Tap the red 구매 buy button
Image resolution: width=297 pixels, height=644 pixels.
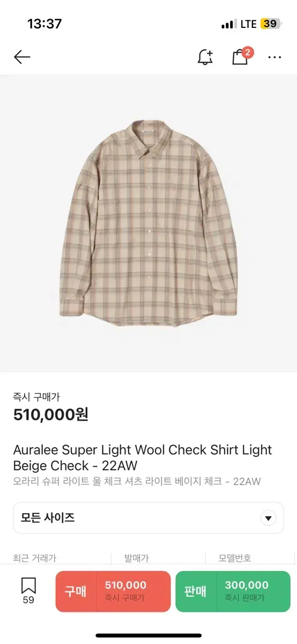coord(76,591)
